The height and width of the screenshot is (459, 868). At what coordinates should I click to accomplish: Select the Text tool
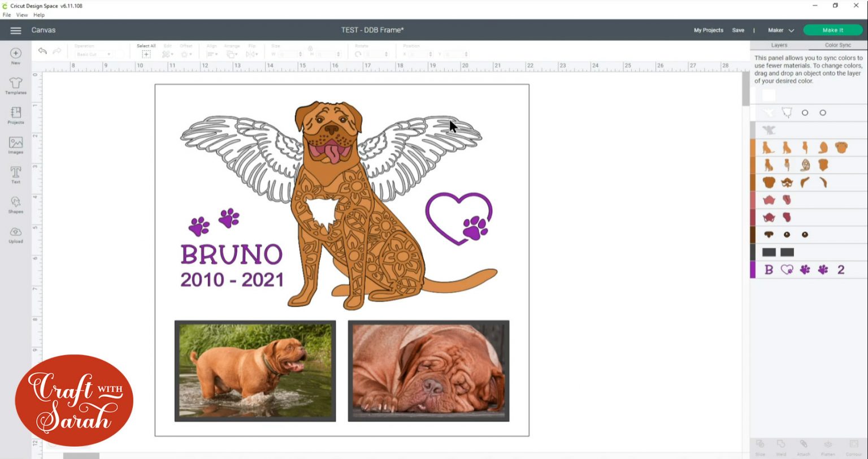point(16,175)
